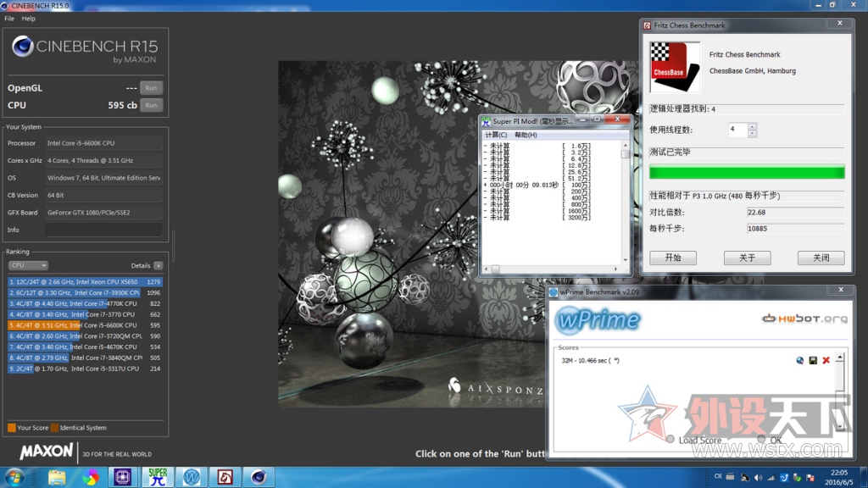Switch to the CPU-Z taskbar button
The image size is (868, 488).
123,477
